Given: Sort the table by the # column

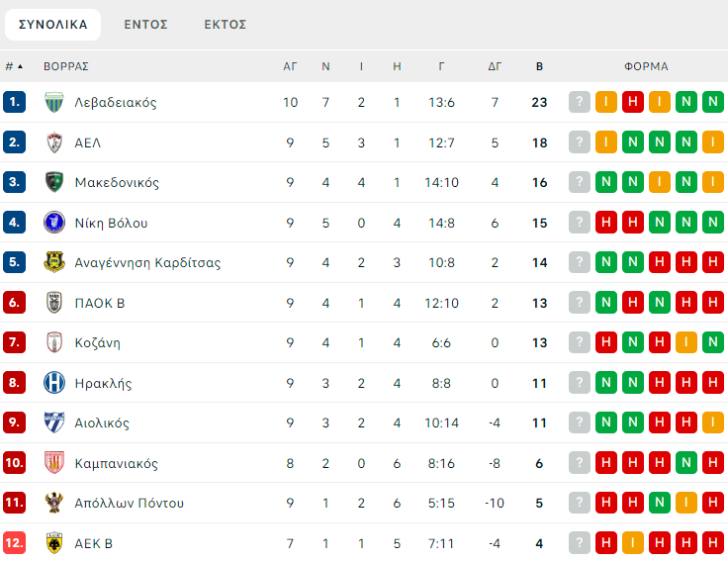Looking at the screenshot, I should click(x=14, y=66).
